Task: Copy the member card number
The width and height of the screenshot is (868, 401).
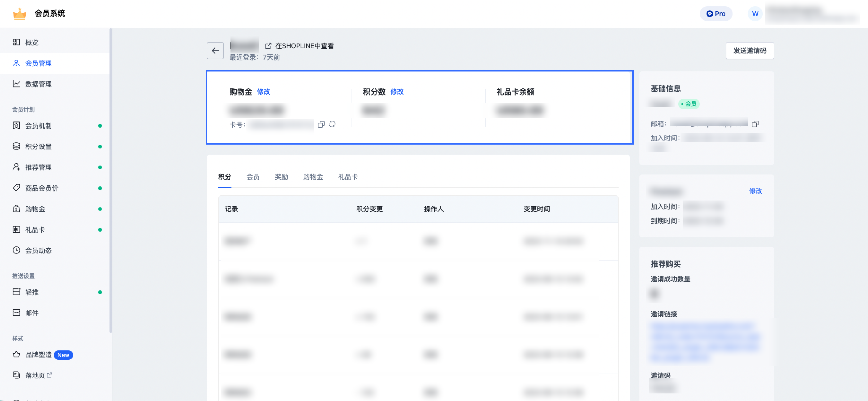Action: tap(321, 124)
